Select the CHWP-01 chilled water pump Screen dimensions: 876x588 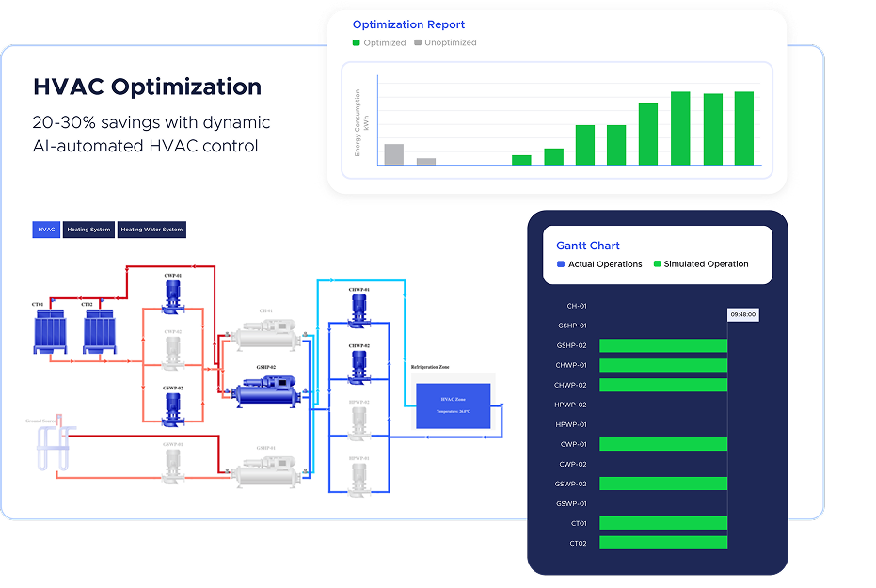358,310
